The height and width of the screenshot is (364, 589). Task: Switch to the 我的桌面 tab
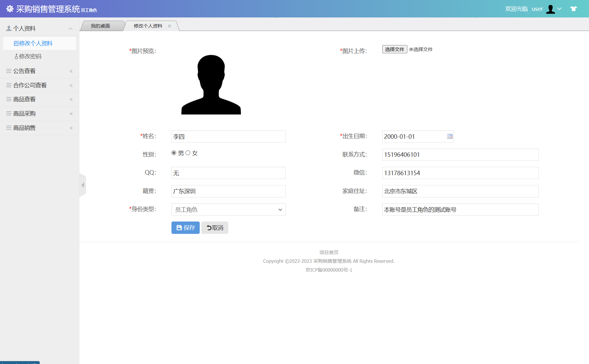point(100,26)
